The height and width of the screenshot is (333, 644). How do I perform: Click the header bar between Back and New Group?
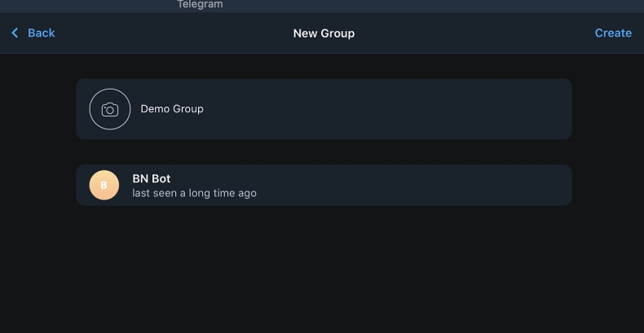[x=171, y=33]
